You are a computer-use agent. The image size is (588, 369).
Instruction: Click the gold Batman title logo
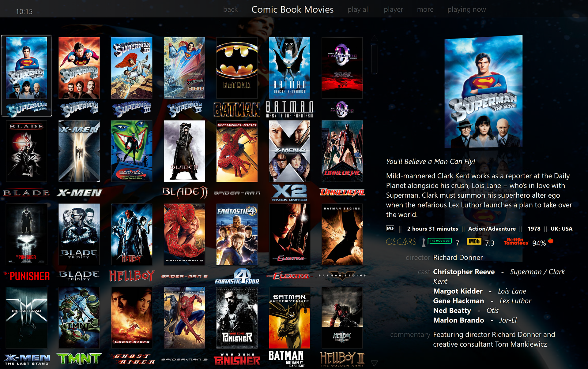click(237, 110)
